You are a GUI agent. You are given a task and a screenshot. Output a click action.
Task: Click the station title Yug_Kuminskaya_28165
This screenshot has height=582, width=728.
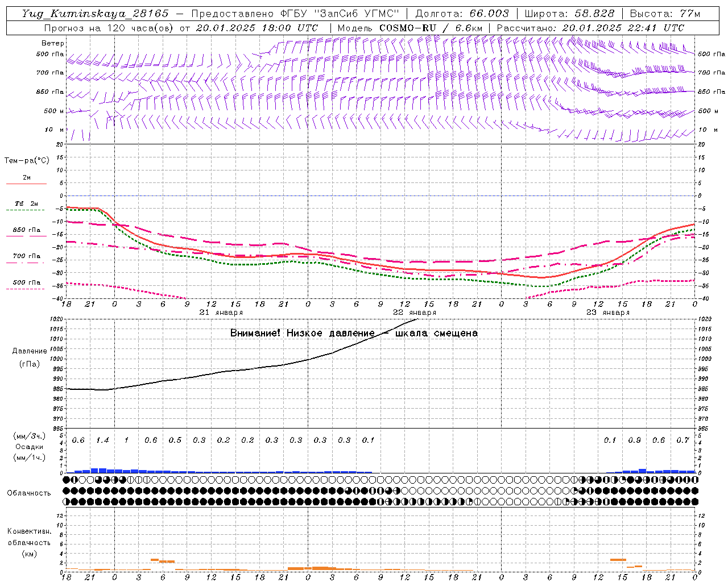96,14
